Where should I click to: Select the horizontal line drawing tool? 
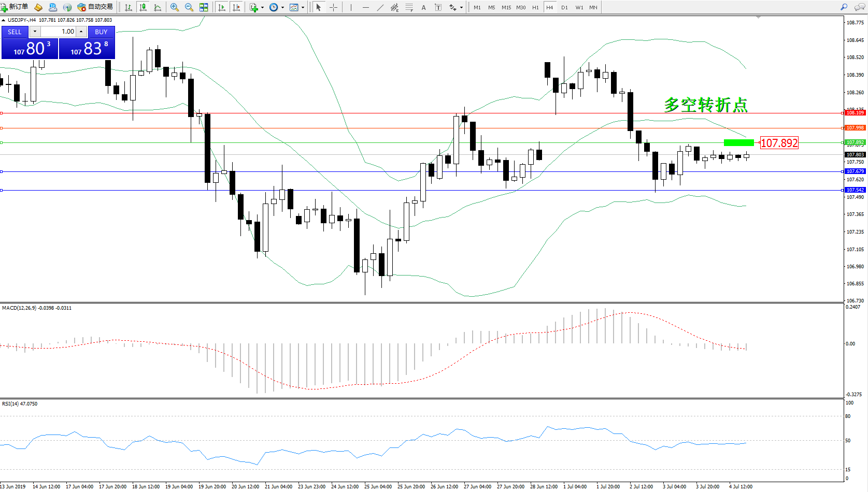pyautogui.click(x=366, y=7)
